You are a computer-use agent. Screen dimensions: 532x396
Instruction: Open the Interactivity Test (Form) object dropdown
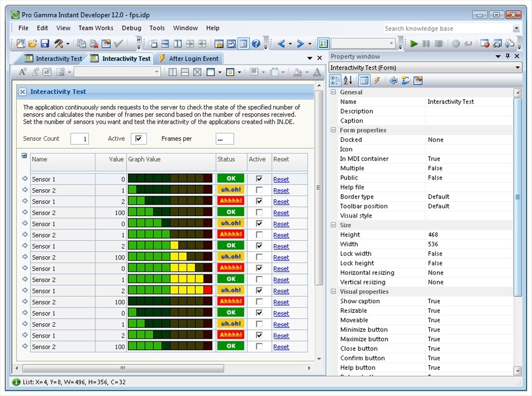pyautogui.click(x=517, y=68)
